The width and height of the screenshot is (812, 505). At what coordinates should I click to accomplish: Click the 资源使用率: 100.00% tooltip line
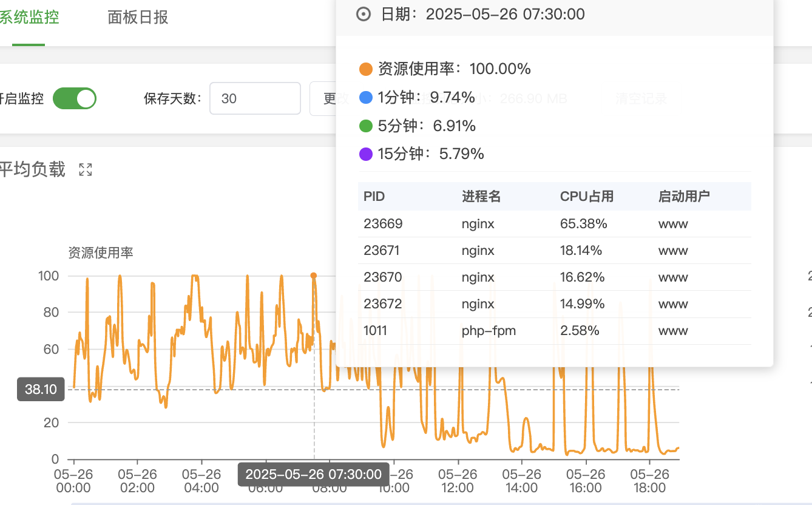click(455, 69)
